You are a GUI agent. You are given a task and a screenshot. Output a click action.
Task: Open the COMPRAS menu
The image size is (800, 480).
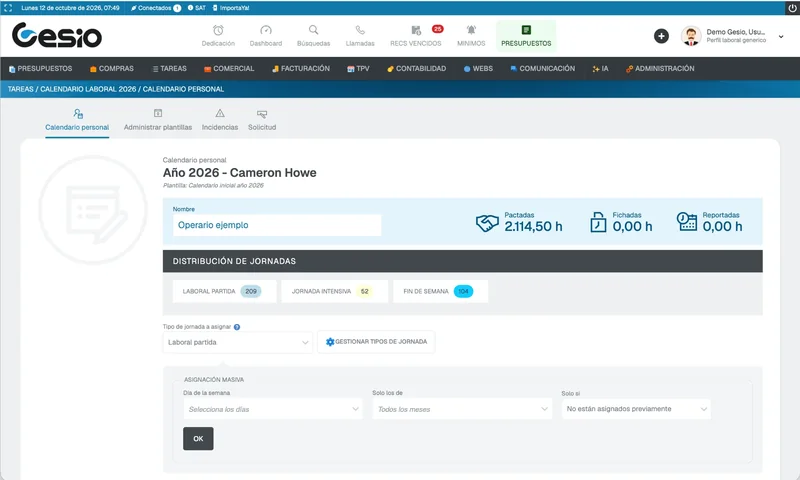pyautogui.click(x=112, y=68)
